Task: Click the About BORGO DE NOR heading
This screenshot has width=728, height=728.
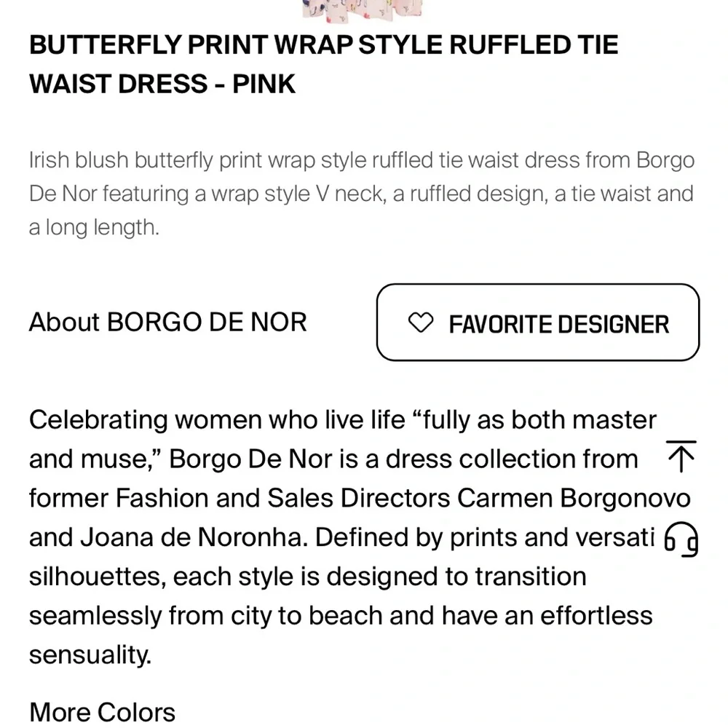Action: pos(167,322)
